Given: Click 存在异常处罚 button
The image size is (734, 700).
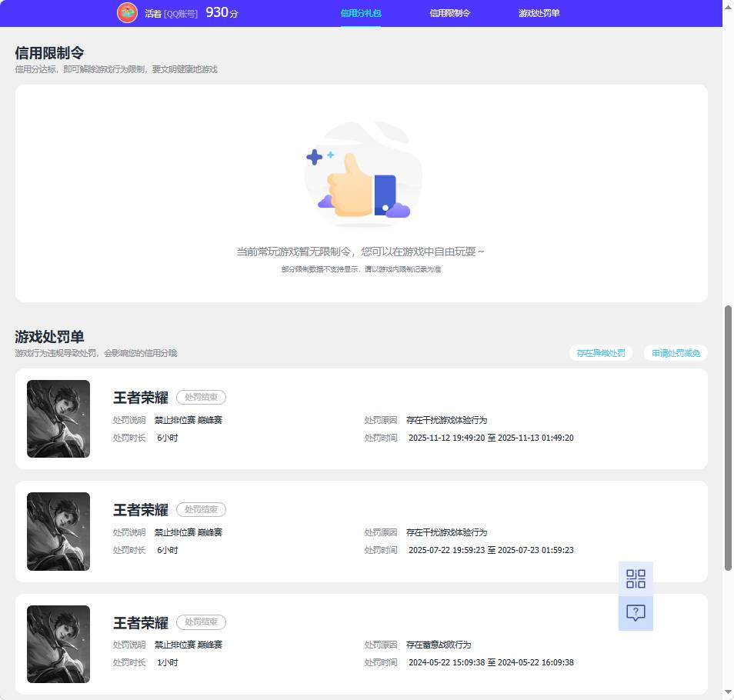Looking at the screenshot, I should (601, 353).
